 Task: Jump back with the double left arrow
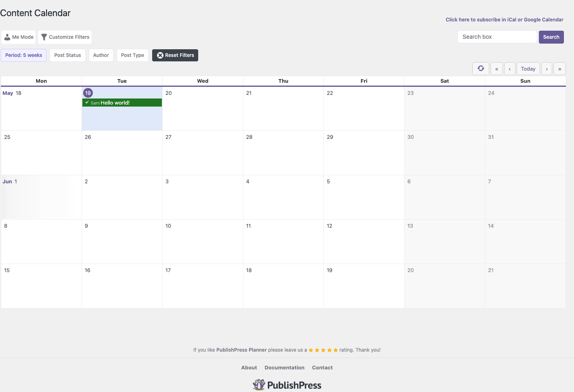[496, 69]
